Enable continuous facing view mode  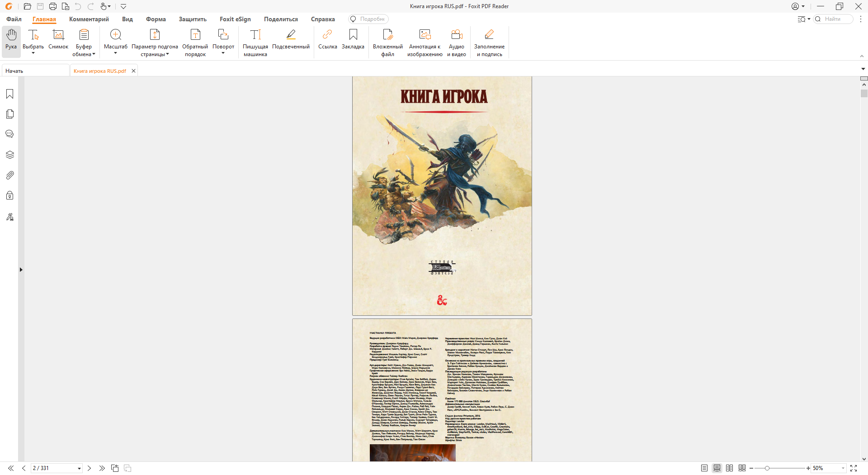pos(742,468)
